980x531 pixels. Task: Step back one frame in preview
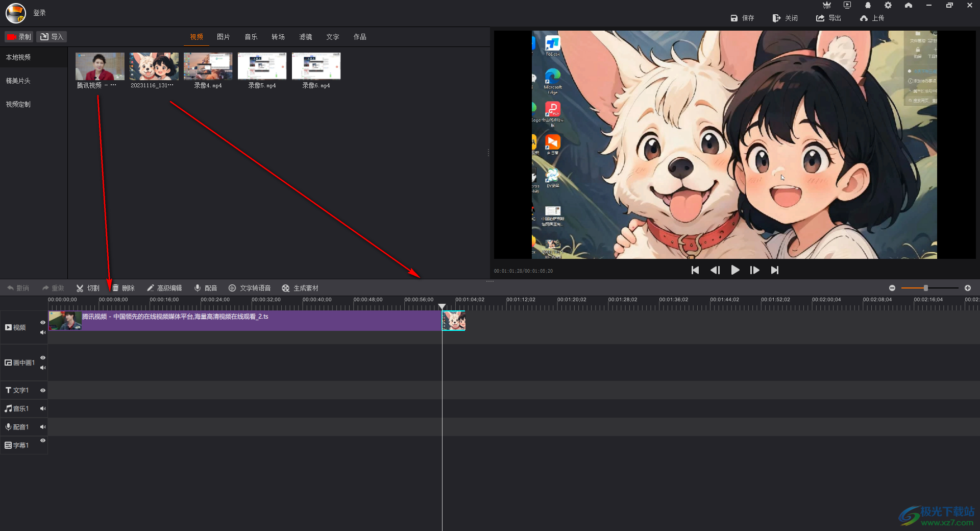715,270
